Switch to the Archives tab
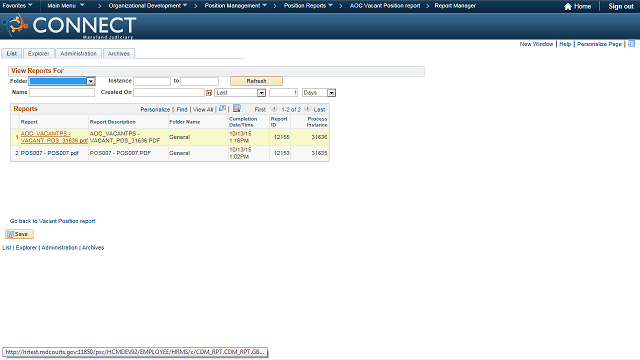The image size is (640, 360). pos(119,53)
